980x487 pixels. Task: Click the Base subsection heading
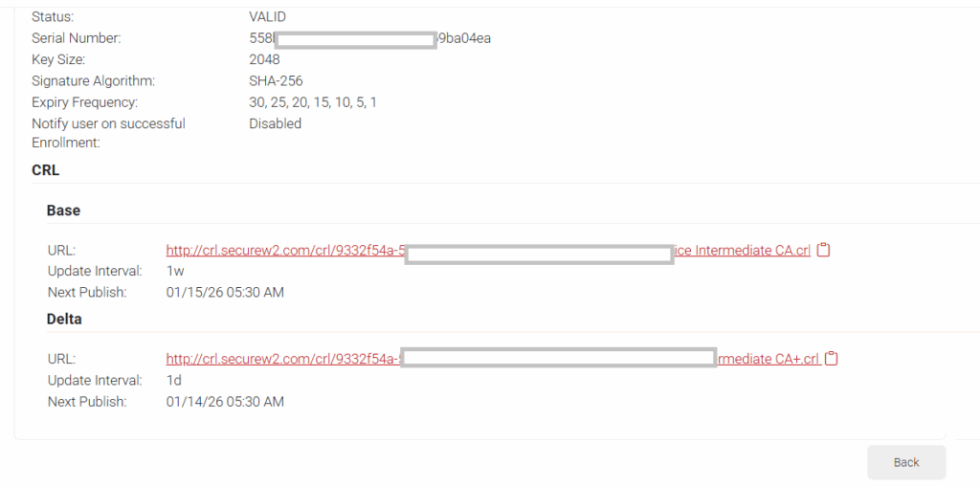pyautogui.click(x=63, y=210)
